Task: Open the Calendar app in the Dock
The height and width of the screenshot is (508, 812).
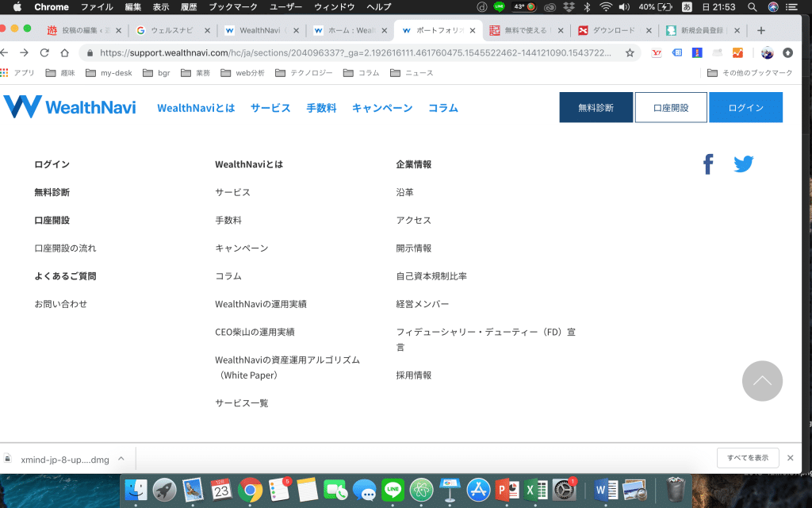Action: [222, 489]
